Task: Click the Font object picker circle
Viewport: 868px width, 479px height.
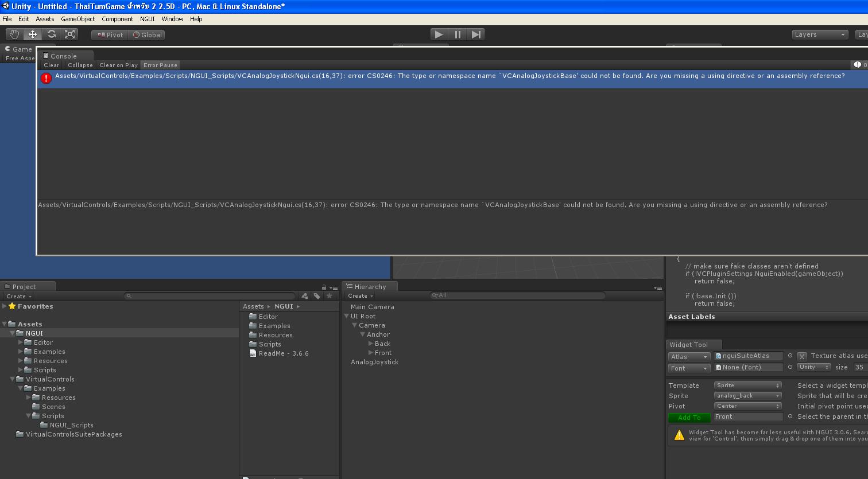Action: pos(790,367)
